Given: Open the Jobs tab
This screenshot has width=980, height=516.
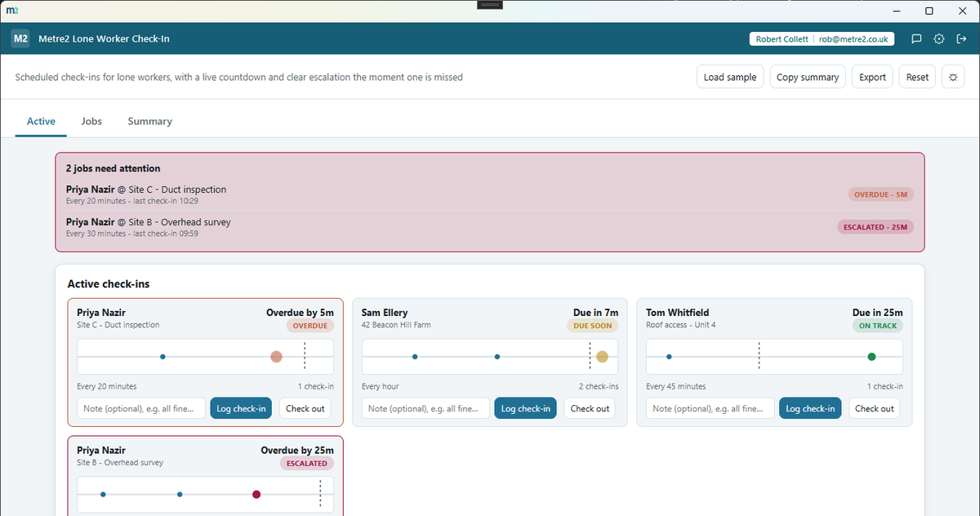Looking at the screenshot, I should pyautogui.click(x=91, y=121).
